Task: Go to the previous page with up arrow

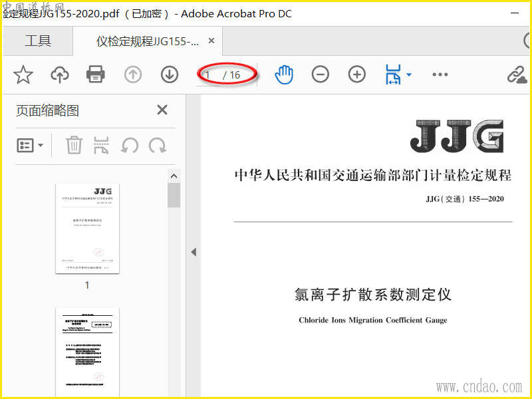Action: pyautogui.click(x=132, y=74)
